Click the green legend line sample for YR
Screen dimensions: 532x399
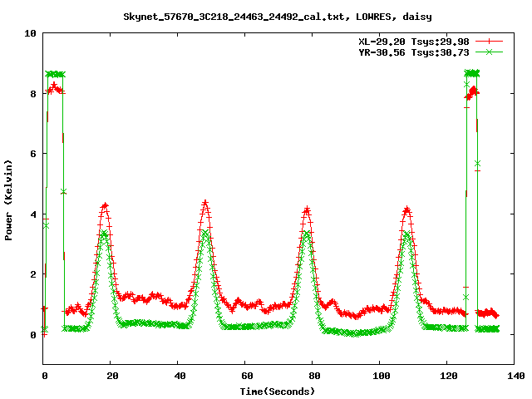(x=489, y=52)
